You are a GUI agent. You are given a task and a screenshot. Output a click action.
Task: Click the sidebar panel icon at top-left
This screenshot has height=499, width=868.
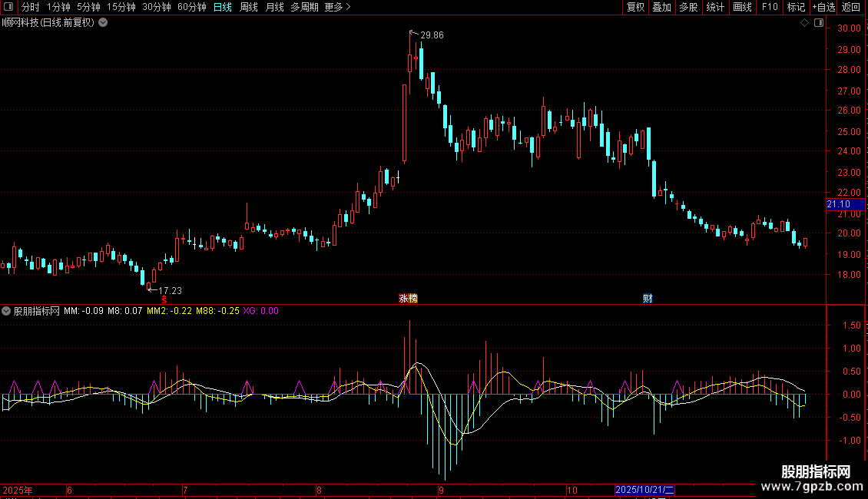pos(8,7)
